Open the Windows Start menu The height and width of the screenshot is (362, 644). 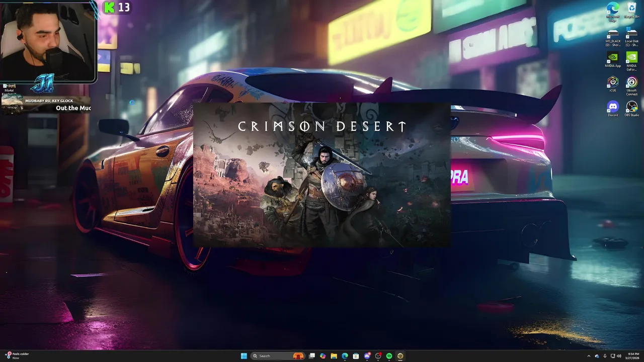coord(244,356)
